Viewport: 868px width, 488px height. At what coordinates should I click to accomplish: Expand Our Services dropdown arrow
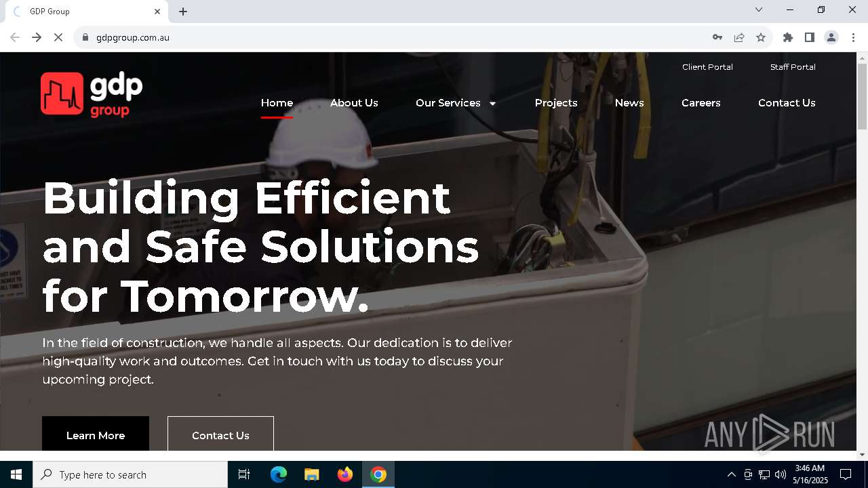492,104
